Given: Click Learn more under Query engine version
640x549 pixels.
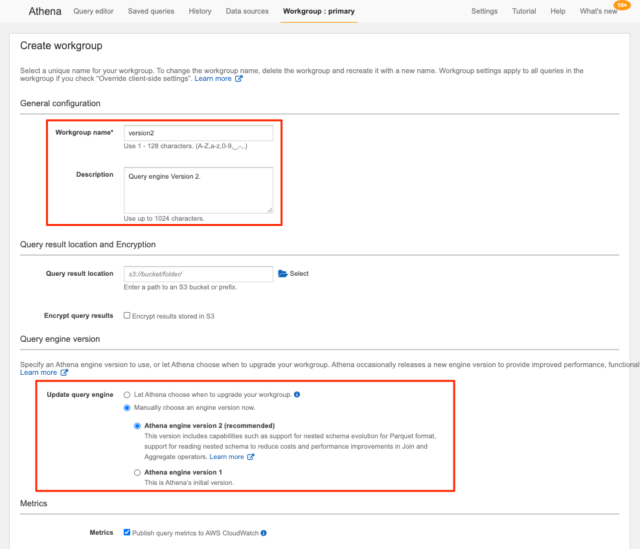Looking at the screenshot, I should point(38,373).
